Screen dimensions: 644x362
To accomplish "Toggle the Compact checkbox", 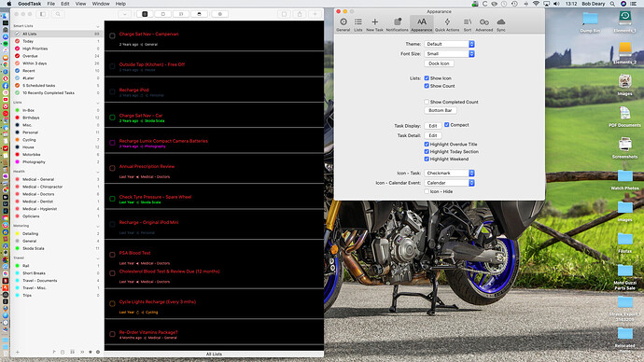I will pos(446,125).
